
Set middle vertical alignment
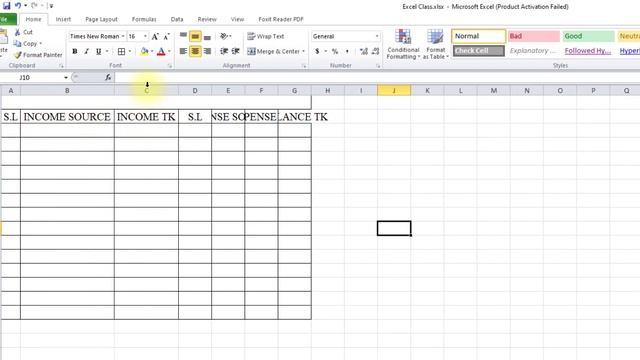(195, 36)
